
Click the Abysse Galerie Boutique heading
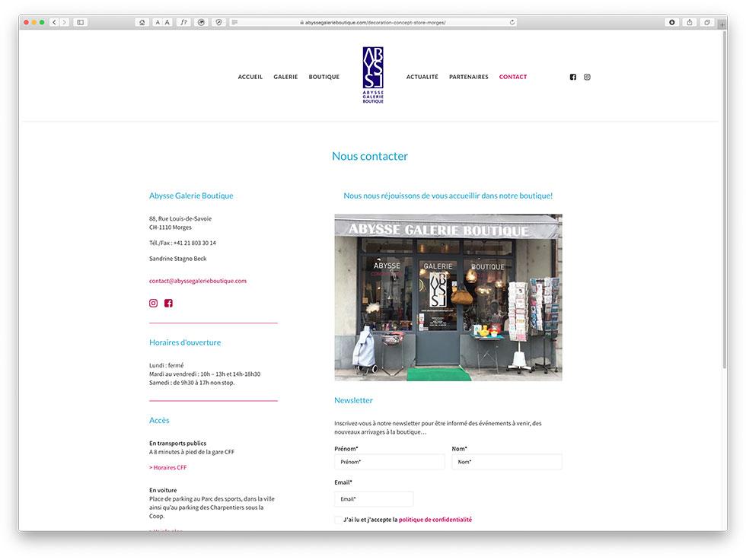pyautogui.click(x=191, y=196)
